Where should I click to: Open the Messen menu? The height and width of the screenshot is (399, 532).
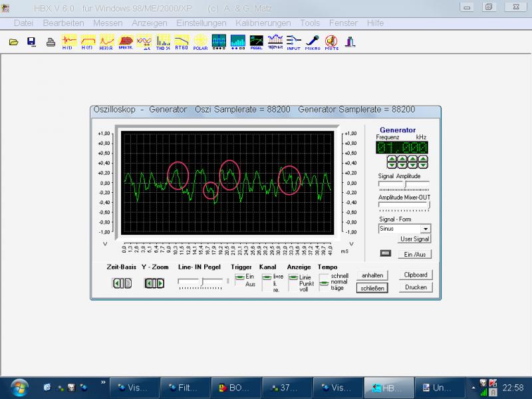[x=107, y=23]
